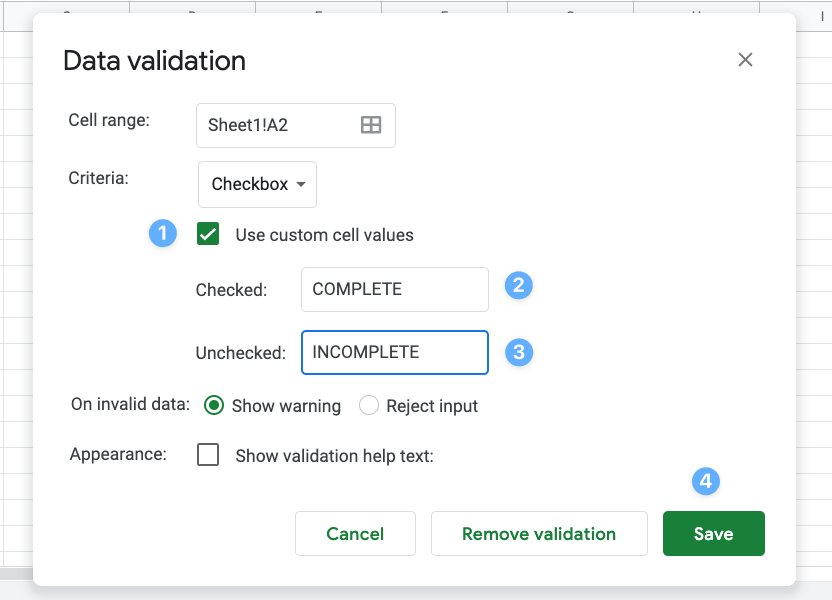Cancel the data validation changes
This screenshot has height=600, width=832.
[355, 533]
